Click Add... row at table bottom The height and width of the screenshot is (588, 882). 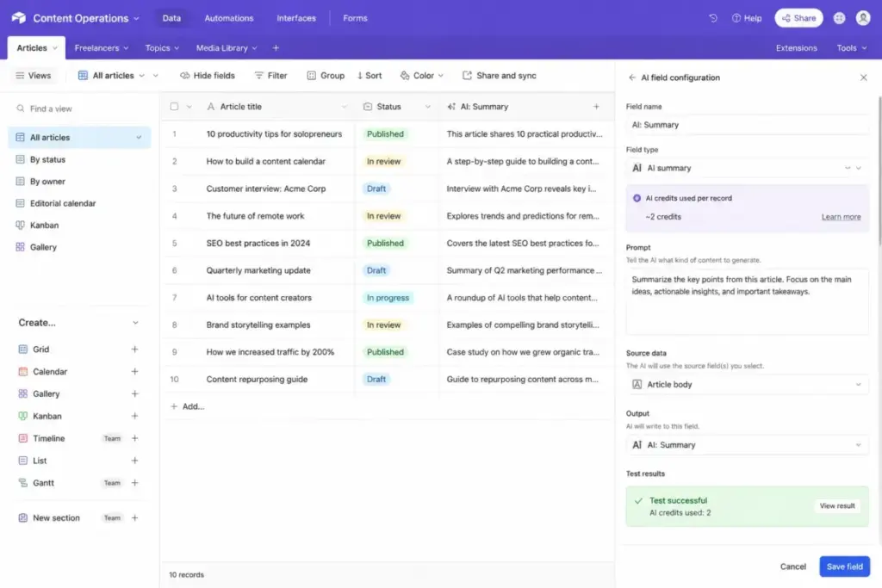pos(187,406)
